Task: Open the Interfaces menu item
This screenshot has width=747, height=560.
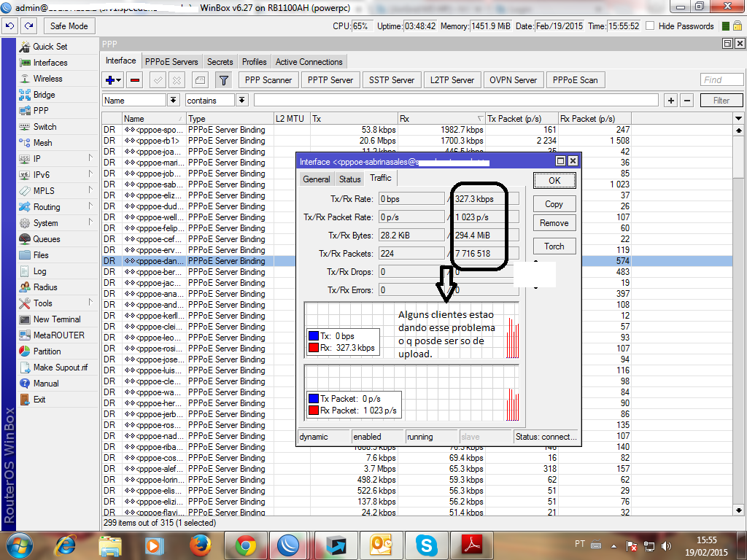Action: coord(50,63)
